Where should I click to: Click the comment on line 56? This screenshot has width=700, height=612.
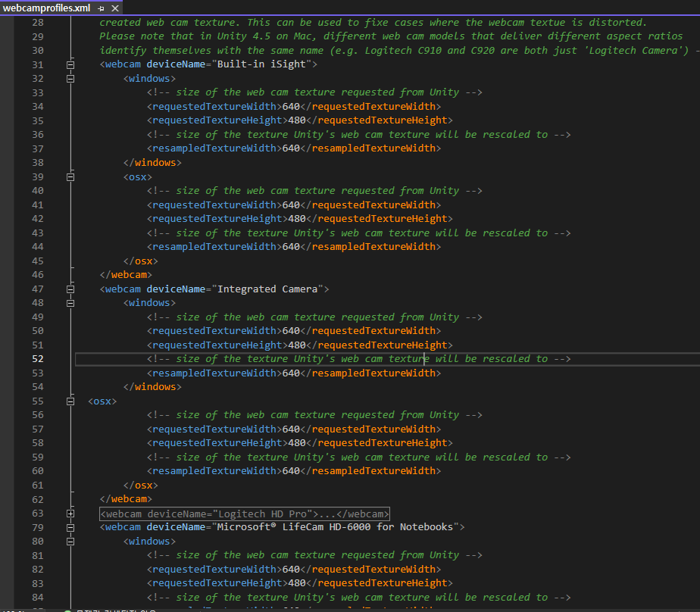tap(314, 415)
